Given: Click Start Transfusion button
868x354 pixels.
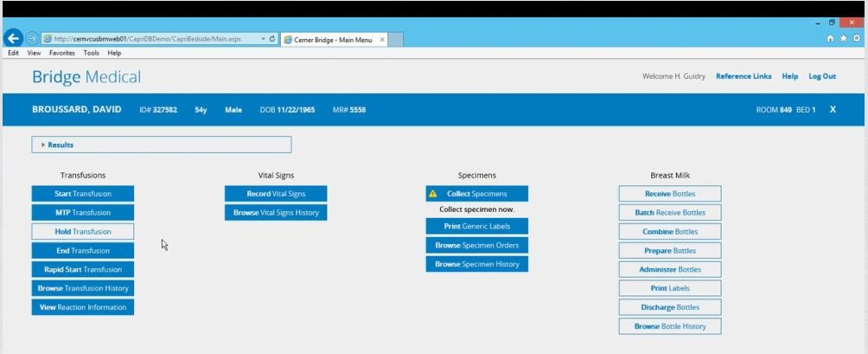Looking at the screenshot, I should pos(82,194).
